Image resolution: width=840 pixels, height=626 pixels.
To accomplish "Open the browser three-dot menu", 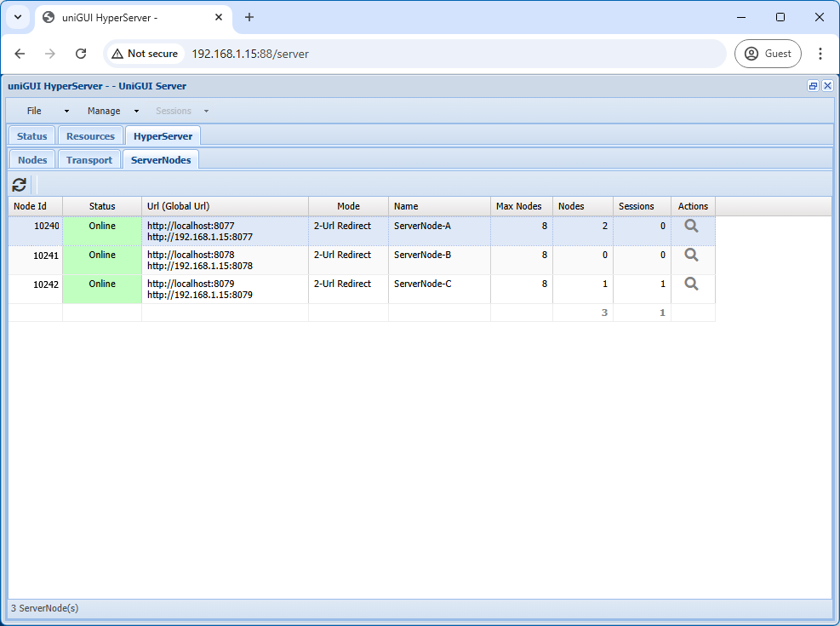I will click(x=820, y=54).
